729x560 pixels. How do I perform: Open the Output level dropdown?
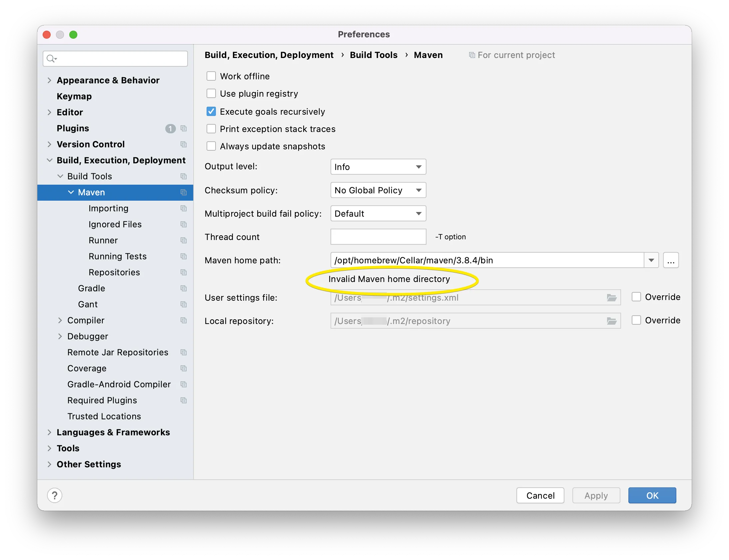point(378,167)
